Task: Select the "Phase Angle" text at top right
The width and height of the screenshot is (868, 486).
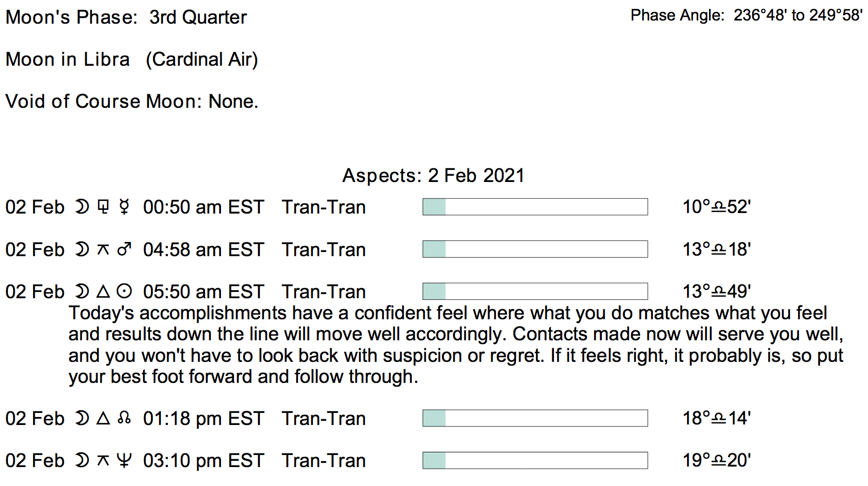Action: point(678,15)
